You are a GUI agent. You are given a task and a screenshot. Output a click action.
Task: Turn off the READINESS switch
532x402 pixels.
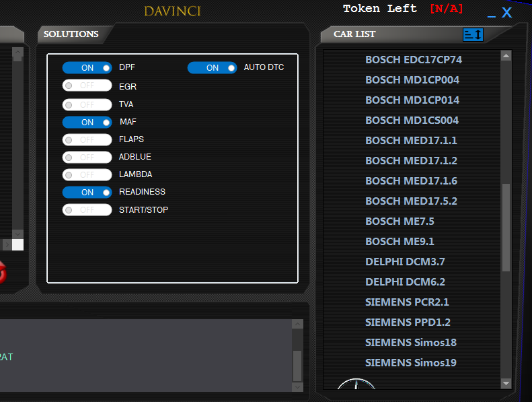87,193
